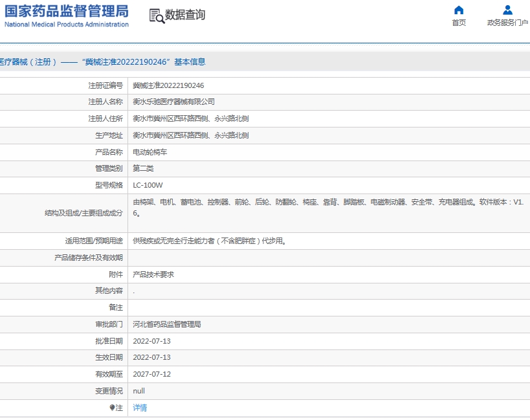Click National Medical Products Administration text
530x420 pixels.
[x=66, y=25]
